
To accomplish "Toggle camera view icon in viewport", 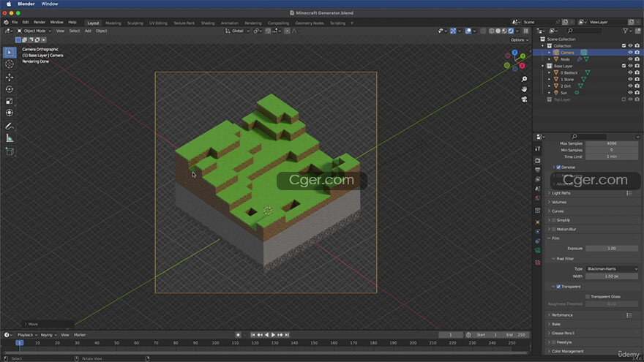I will pyautogui.click(x=524, y=99).
